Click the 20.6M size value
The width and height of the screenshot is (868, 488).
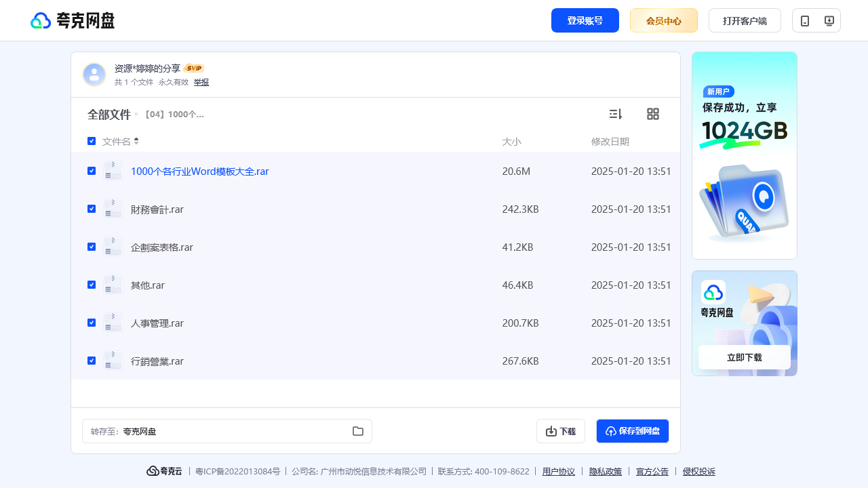(x=516, y=171)
